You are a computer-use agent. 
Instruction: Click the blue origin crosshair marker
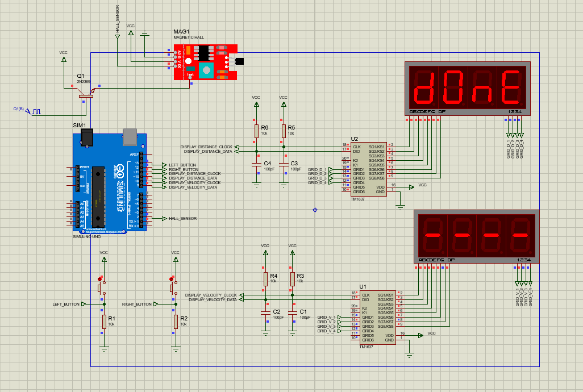coord(315,210)
